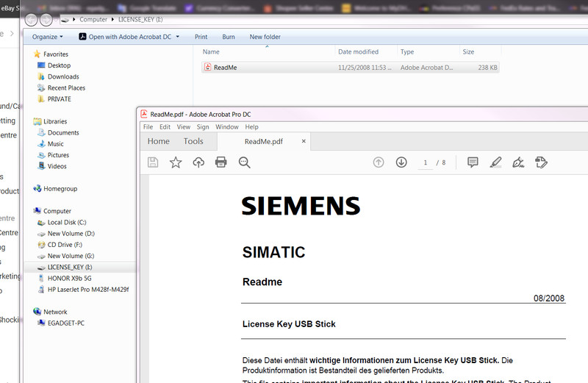
Task: Sort by Type column header
Action: tap(407, 51)
